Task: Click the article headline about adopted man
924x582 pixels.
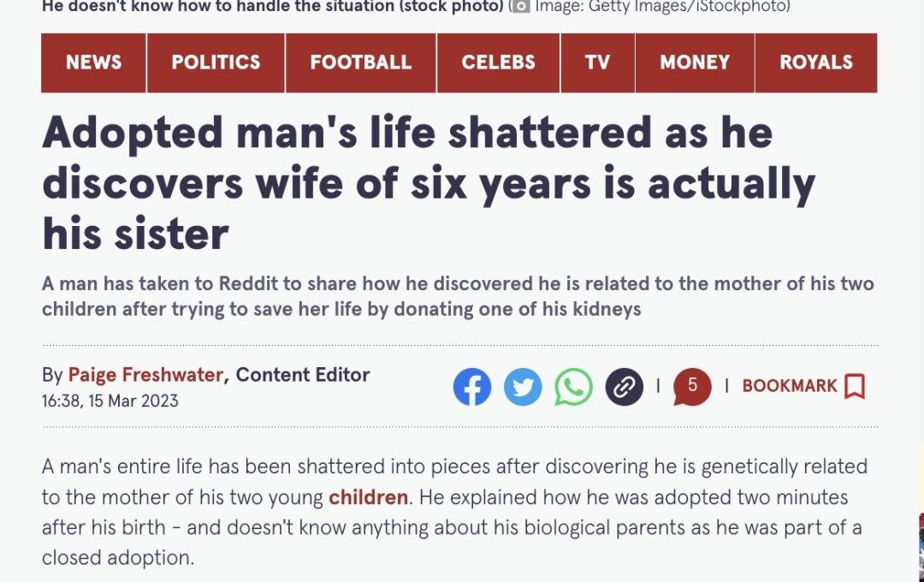Action: click(x=429, y=183)
